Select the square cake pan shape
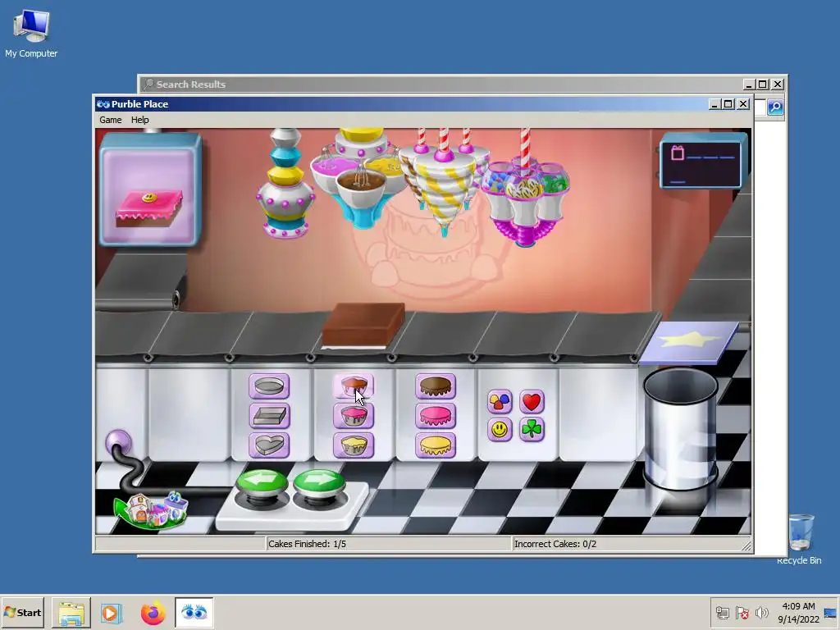The height and width of the screenshot is (630, 840). tap(269, 415)
